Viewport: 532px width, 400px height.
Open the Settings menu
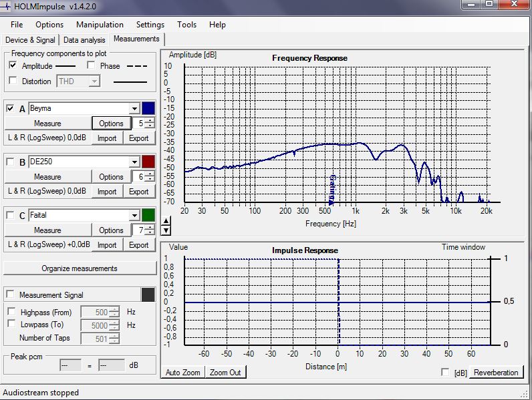(x=150, y=25)
